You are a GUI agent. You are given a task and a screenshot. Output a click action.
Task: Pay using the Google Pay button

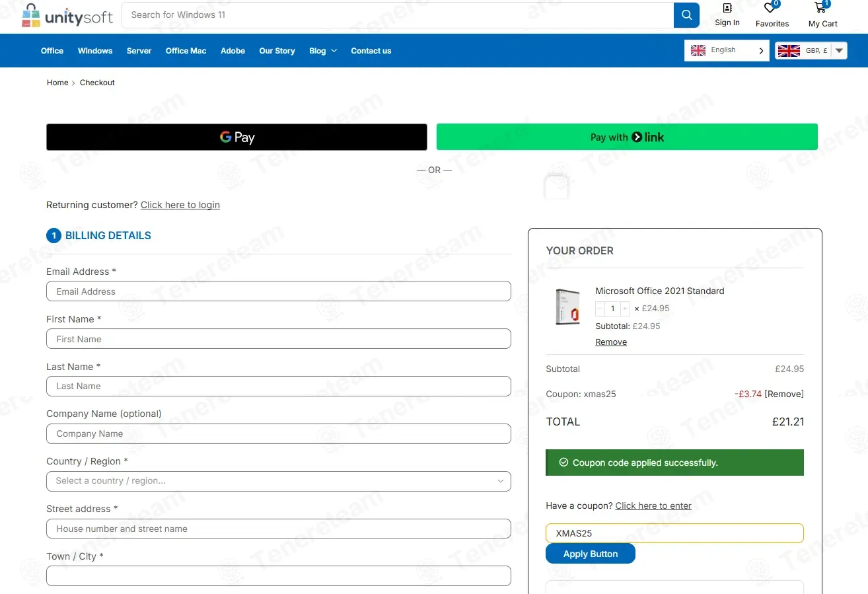point(236,137)
